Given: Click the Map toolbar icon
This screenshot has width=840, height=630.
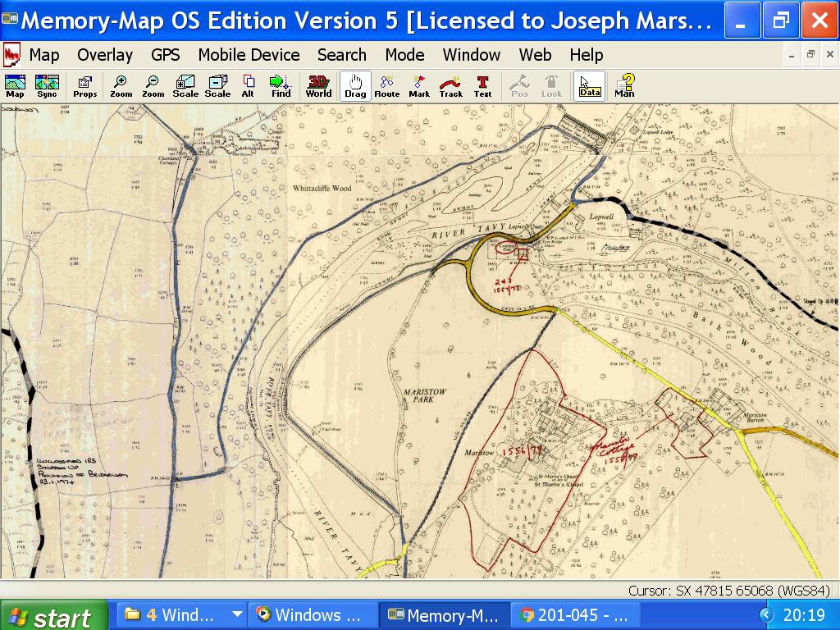Looking at the screenshot, I should click(15, 86).
